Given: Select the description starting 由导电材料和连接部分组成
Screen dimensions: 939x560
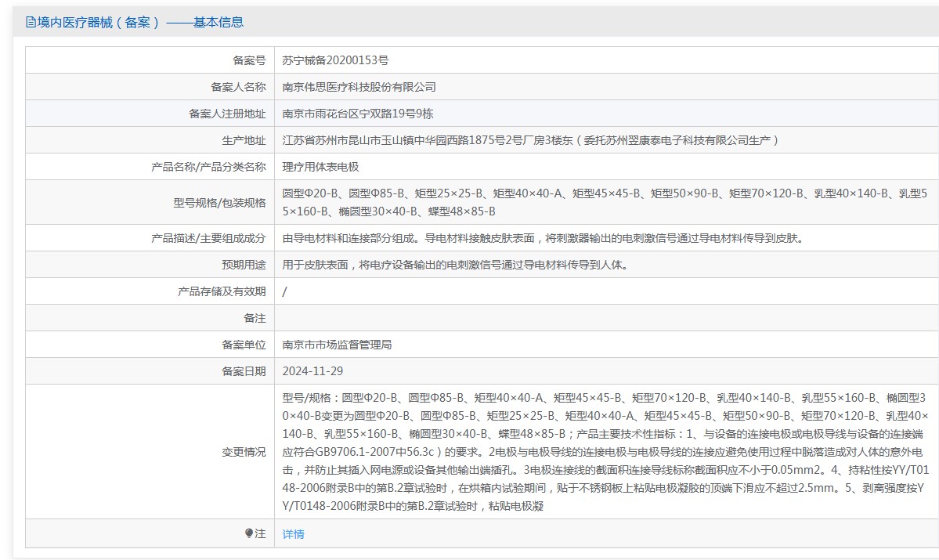Looking at the screenshot, I should click(x=544, y=238).
